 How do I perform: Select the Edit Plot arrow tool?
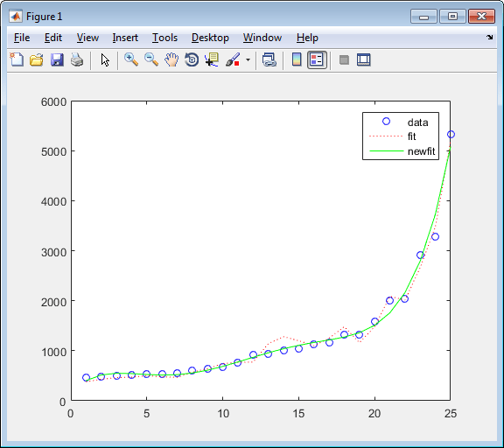(105, 60)
